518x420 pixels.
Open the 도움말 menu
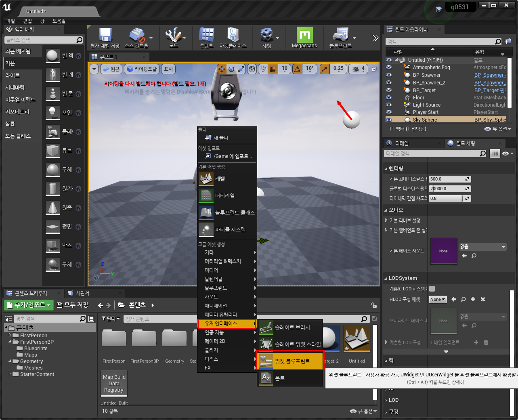pyautogui.click(x=59, y=21)
